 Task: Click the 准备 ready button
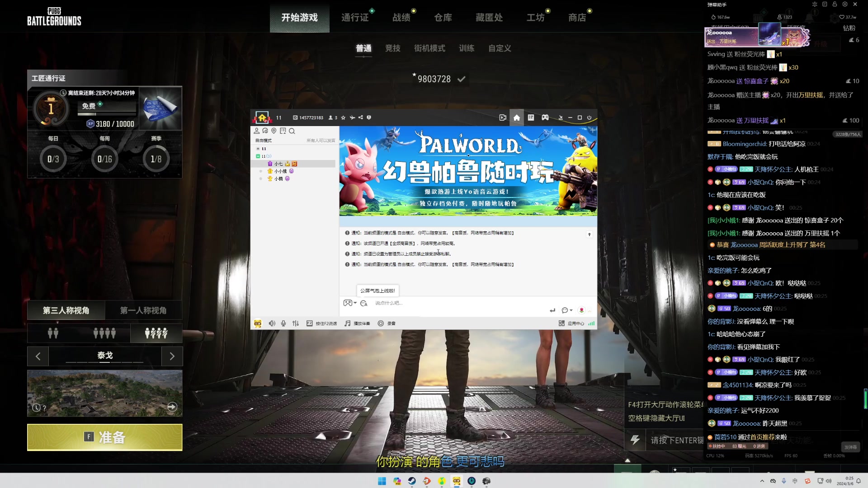coord(104,437)
